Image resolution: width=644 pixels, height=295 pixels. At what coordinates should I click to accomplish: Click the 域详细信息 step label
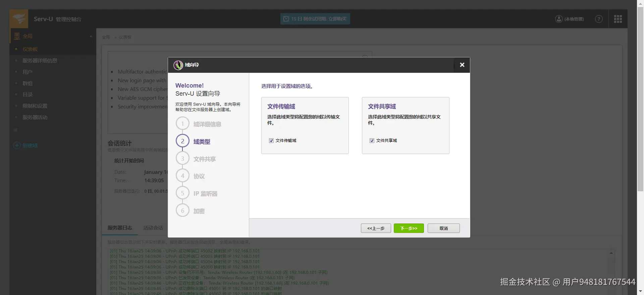pyautogui.click(x=207, y=124)
